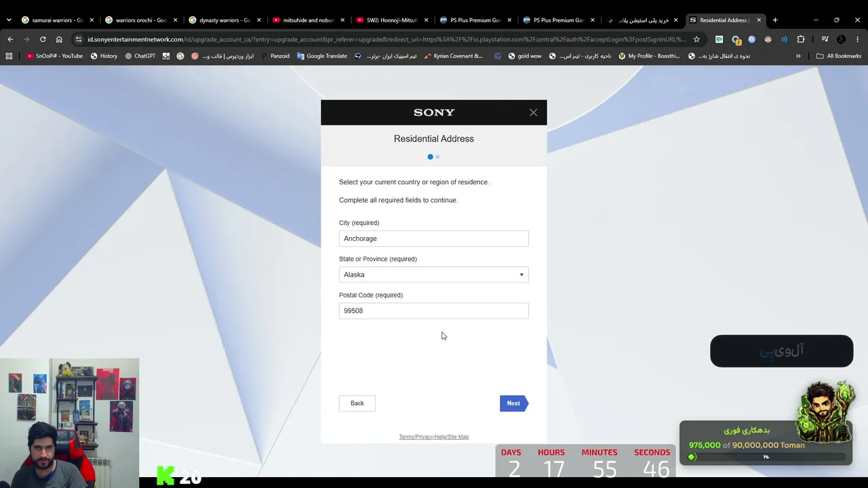868x488 pixels.
Task: Open the History bookmark
Action: pos(104,56)
